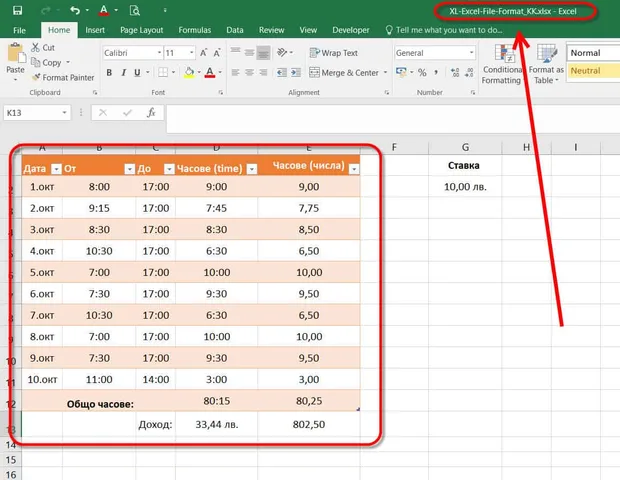Click the Undo arrow icon

(x=75, y=10)
